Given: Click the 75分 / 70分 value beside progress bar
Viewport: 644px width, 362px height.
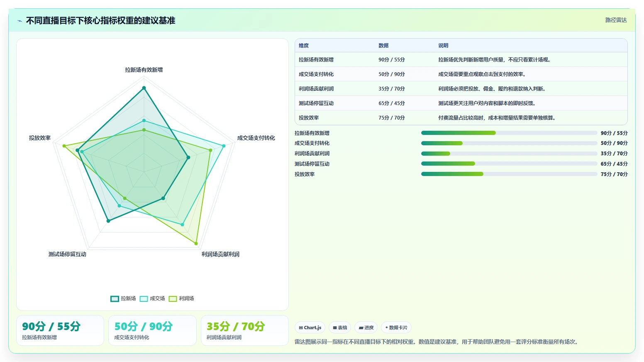Looking at the screenshot, I should point(614,174).
